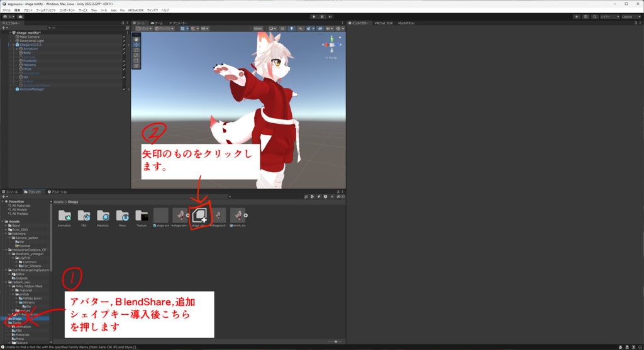644x350 pixels.
Task: Click Assets in project breadcrumb
Action: (58, 202)
